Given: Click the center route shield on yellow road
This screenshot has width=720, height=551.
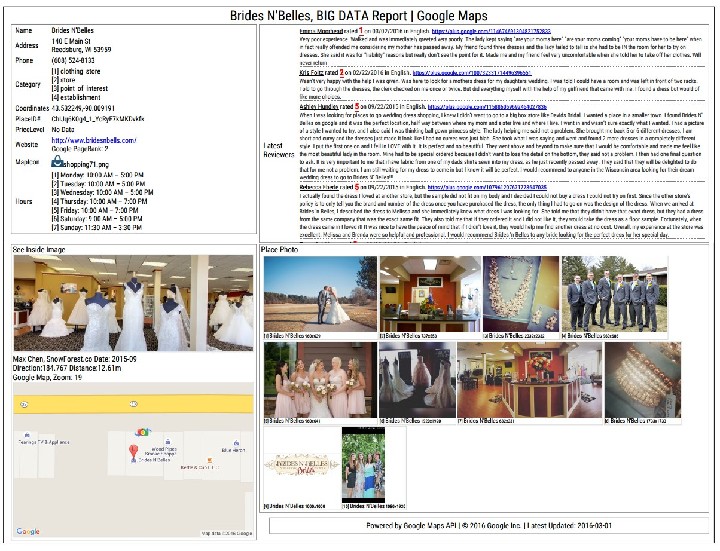Looking at the screenshot, I should [134, 404].
